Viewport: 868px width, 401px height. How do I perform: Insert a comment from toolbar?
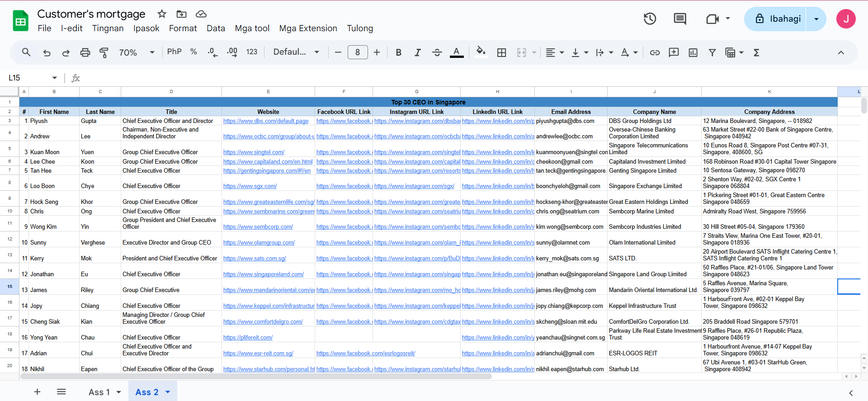tap(674, 52)
